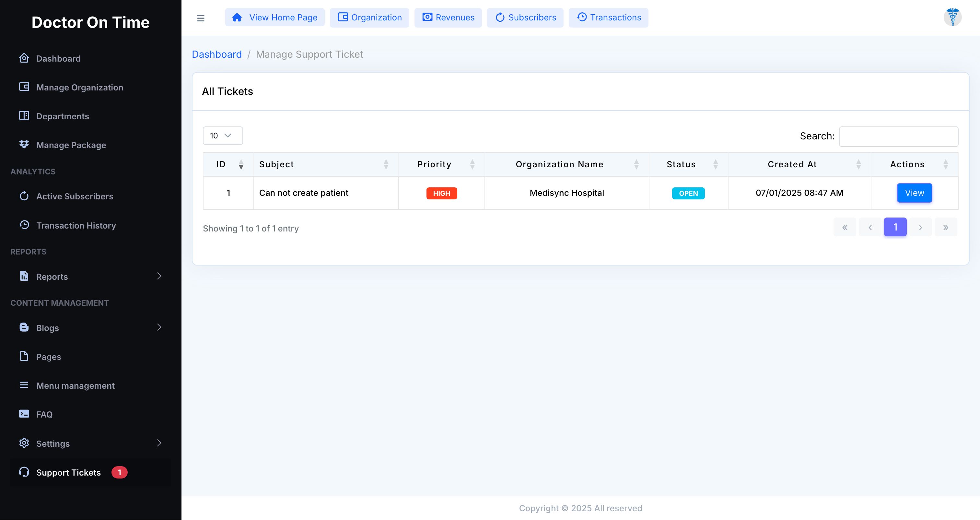Image resolution: width=980 pixels, height=520 pixels.
Task: Click the Menu management lines icon
Action: coord(24,385)
